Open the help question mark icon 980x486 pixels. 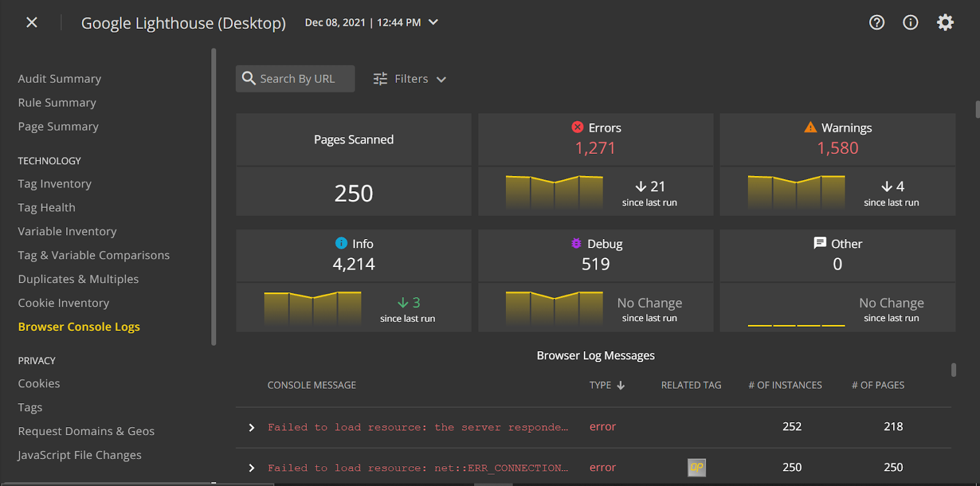click(876, 23)
